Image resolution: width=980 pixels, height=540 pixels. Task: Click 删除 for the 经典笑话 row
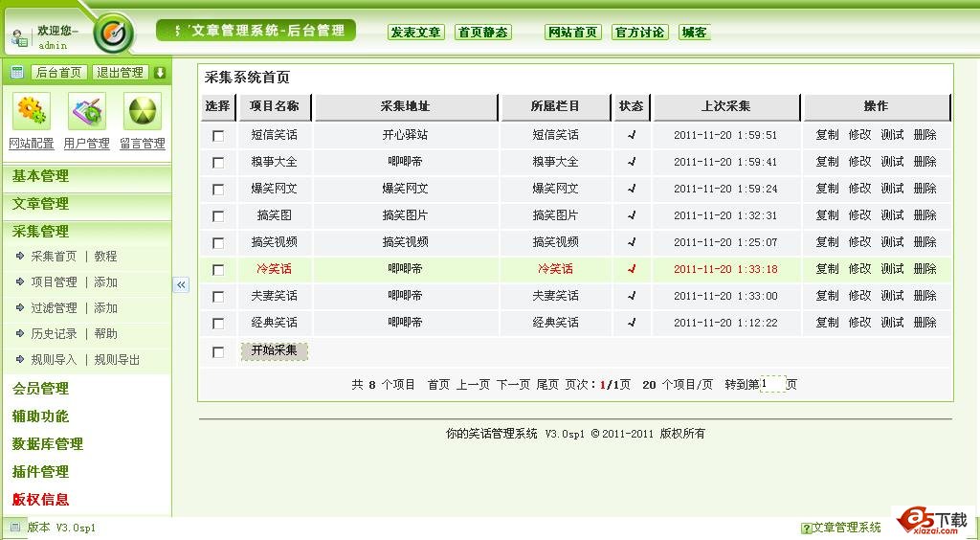tap(925, 323)
